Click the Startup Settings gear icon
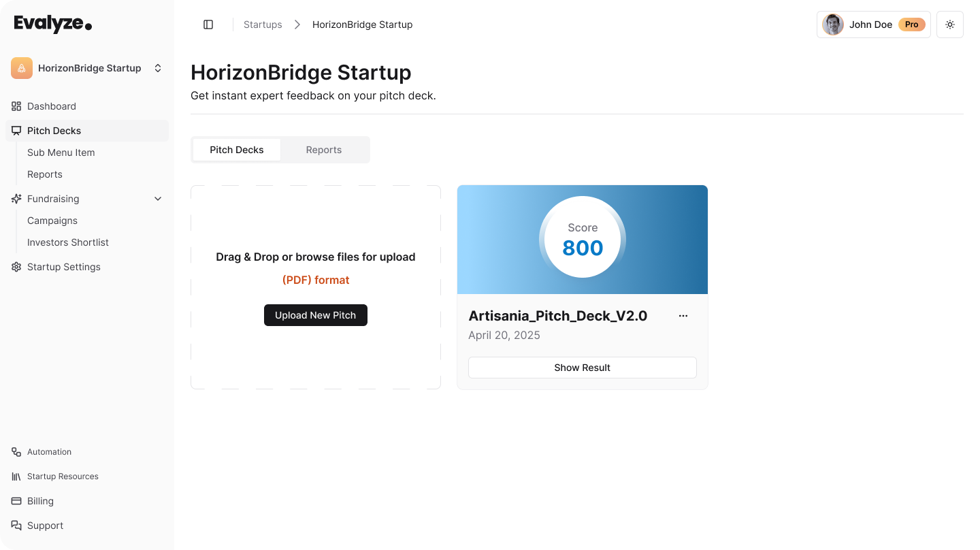980x550 pixels. [x=16, y=267]
